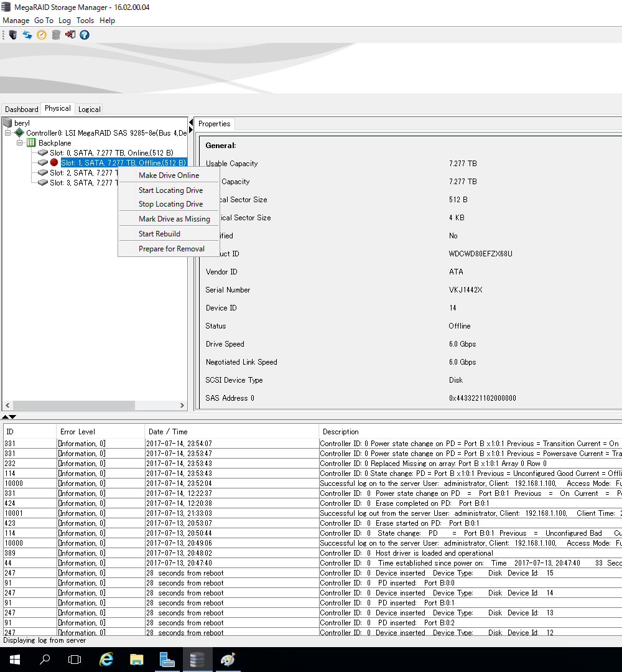Click tree horizontal scrollbar right arrow
Image resolution: width=622 pixels, height=672 pixels.
(182, 405)
